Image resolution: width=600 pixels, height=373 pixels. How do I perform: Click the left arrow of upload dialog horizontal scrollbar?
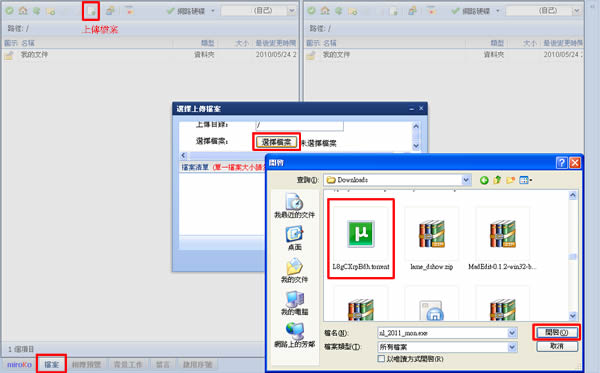(x=183, y=155)
